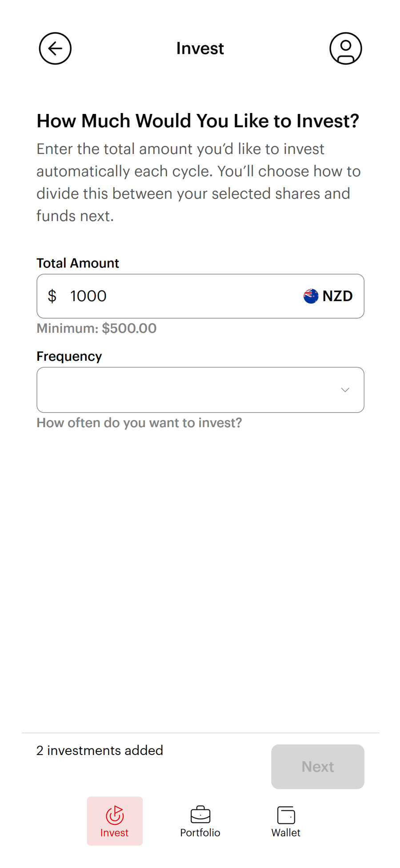Open the profile account icon
This screenshot has height=868, width=400.
click(345, 48)
